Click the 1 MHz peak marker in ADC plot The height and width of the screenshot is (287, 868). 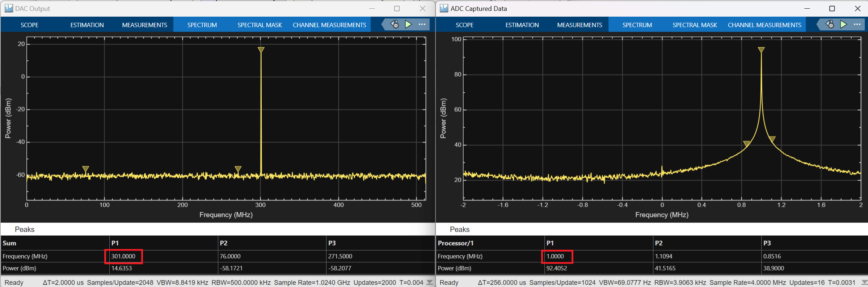pos(761,50)
